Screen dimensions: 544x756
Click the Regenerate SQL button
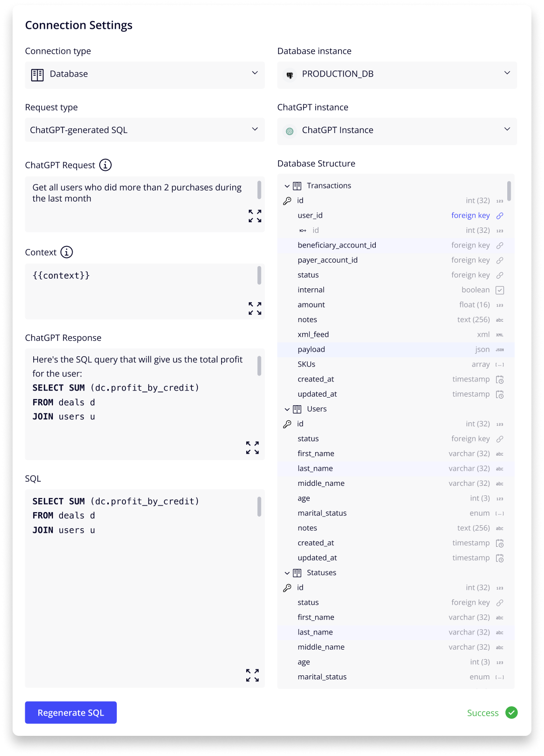coord(71,713)
